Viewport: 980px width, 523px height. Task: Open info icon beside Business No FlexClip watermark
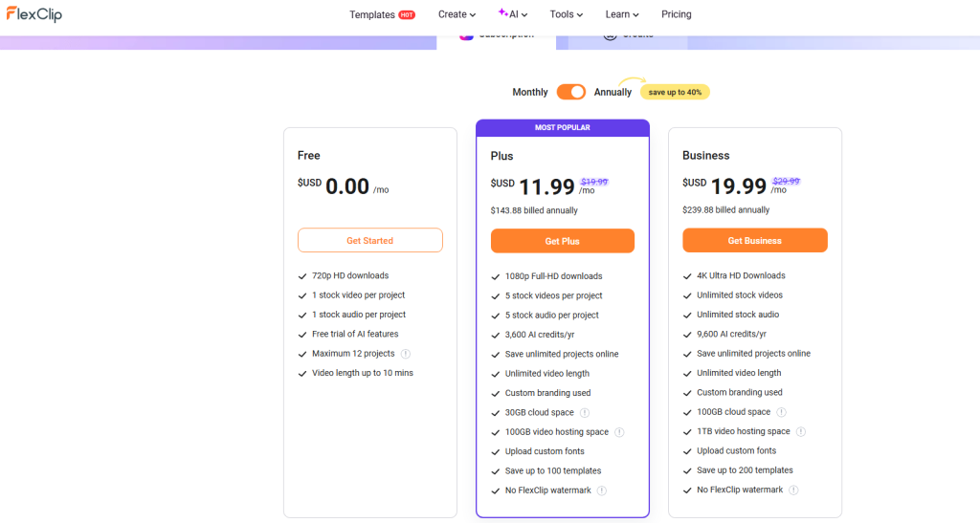pyautogui.click(x=793, y=490)
